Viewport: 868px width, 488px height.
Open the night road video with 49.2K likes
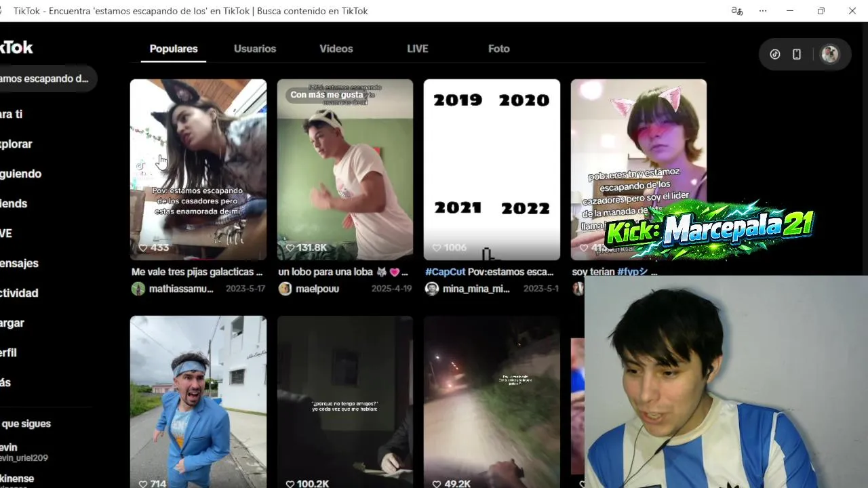tap(492, 401)
